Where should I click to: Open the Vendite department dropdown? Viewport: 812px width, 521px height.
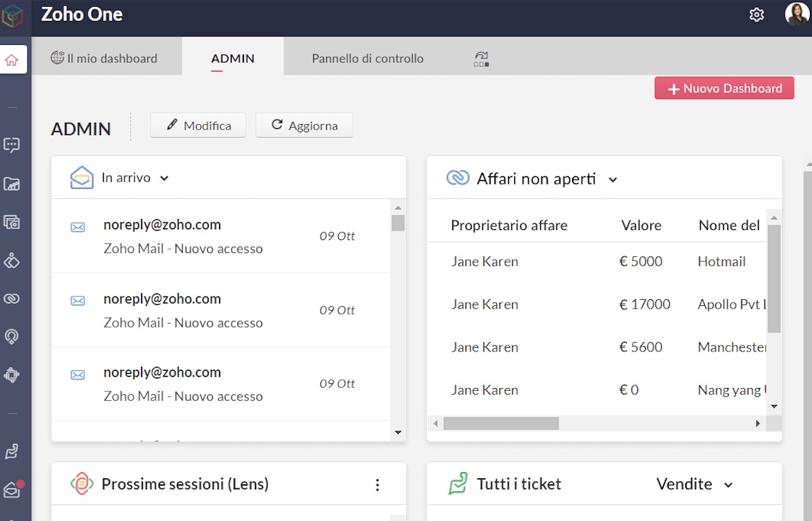728,485
